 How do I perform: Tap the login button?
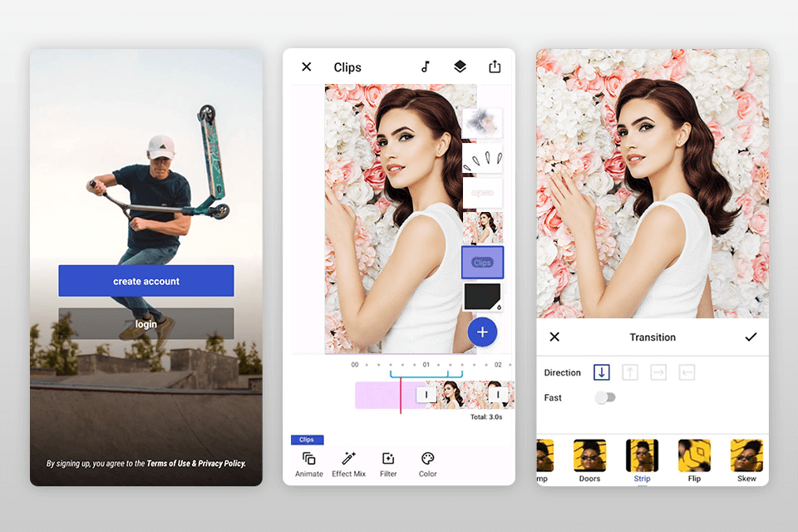click(145, 324)
